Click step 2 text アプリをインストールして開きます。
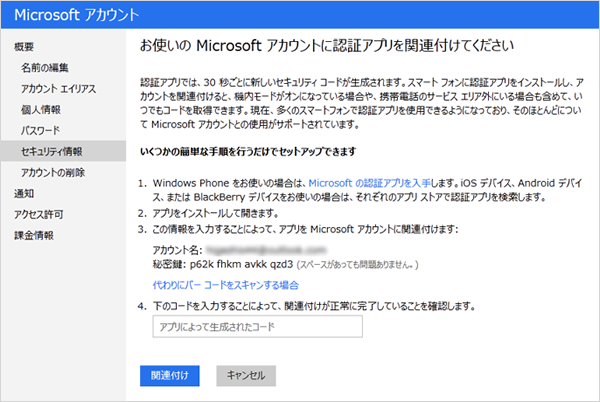Screen dimensions: 600x402 pyautogui.click(x=215, y=213)
